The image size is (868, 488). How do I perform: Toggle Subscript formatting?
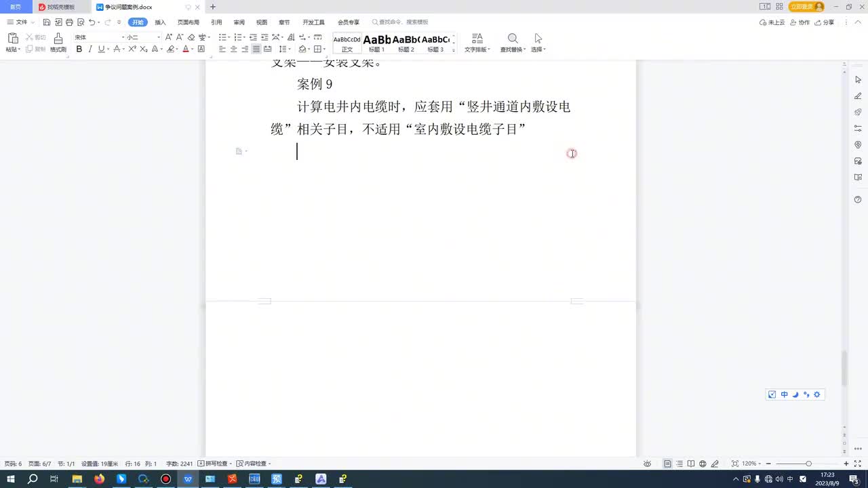pos(143,49)
